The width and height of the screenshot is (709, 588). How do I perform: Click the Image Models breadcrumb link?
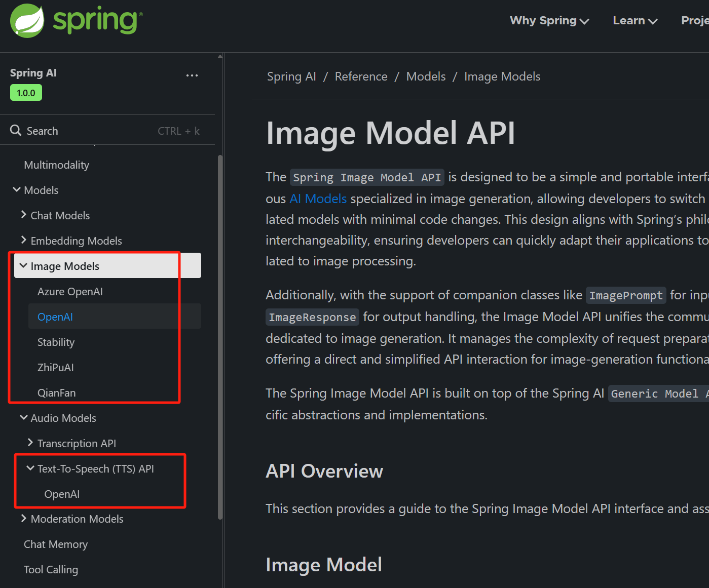(502, 76)
